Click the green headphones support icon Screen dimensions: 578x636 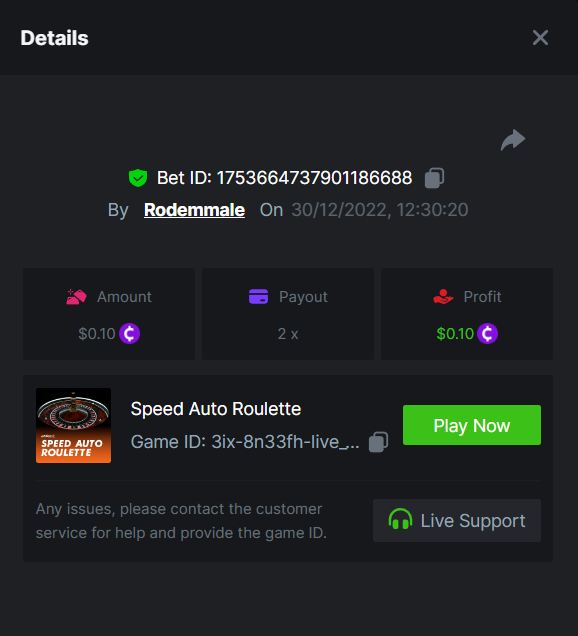(400, 520)
